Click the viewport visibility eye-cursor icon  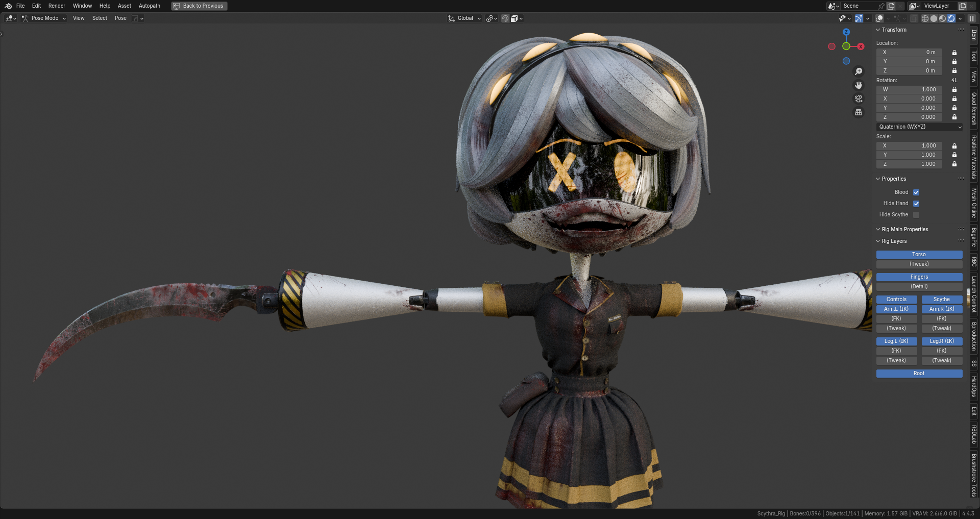point(845,18)
